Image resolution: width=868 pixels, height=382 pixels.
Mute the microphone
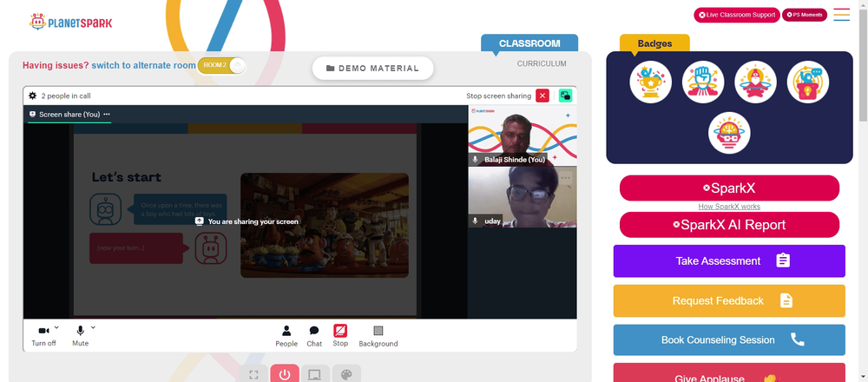point(80,335)
